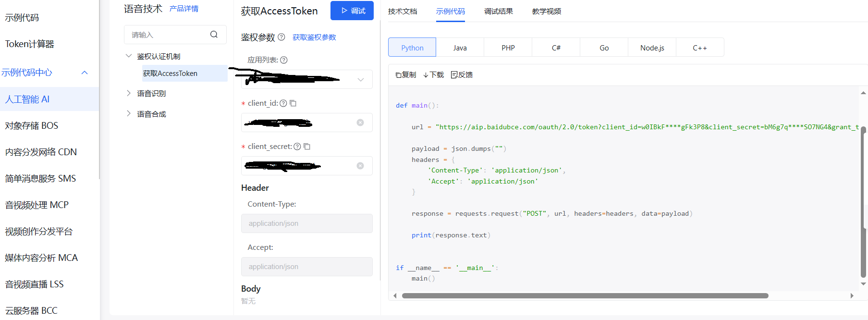Open the 应用列表 dropdown
The image size is (868, 320).
click(x=306, y=79)
